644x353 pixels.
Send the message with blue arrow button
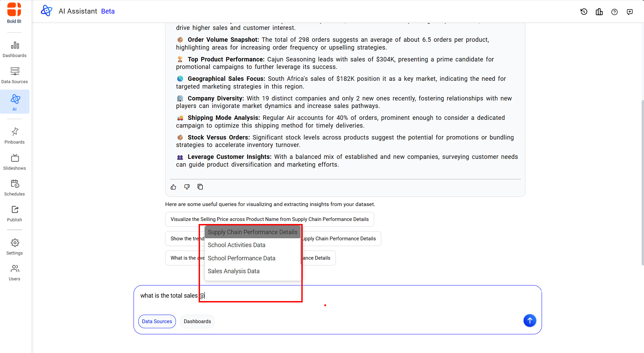[529, 320]
